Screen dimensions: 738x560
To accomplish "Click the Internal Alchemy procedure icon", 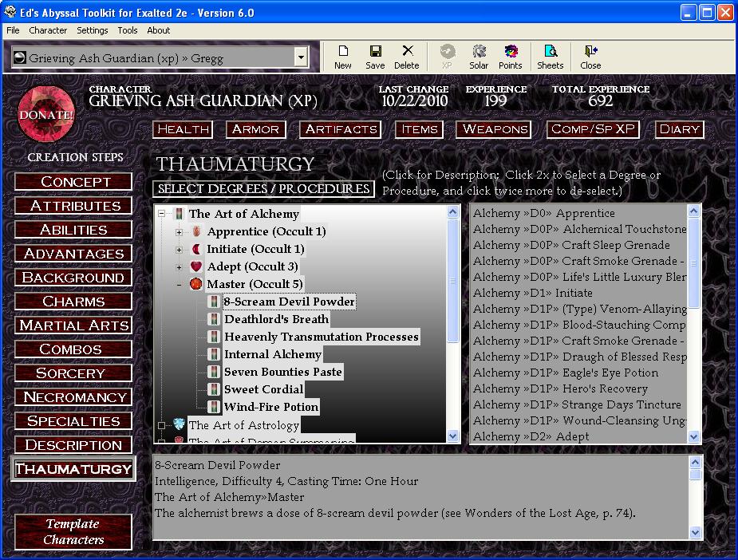I will (214, 354).
